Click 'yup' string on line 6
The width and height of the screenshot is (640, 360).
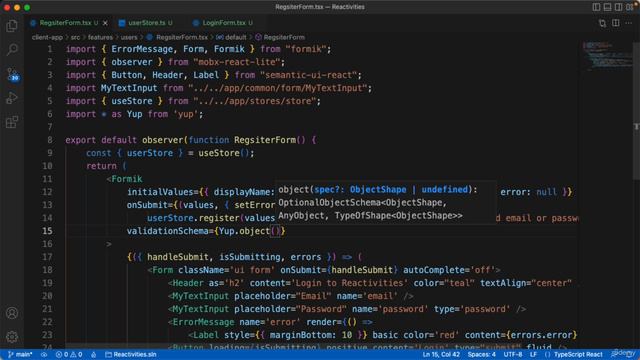click(185, 114)
